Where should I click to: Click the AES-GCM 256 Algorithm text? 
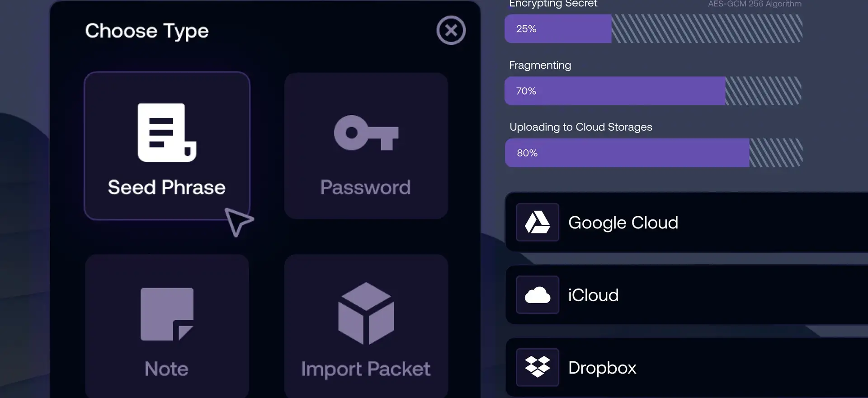point(755,4)
